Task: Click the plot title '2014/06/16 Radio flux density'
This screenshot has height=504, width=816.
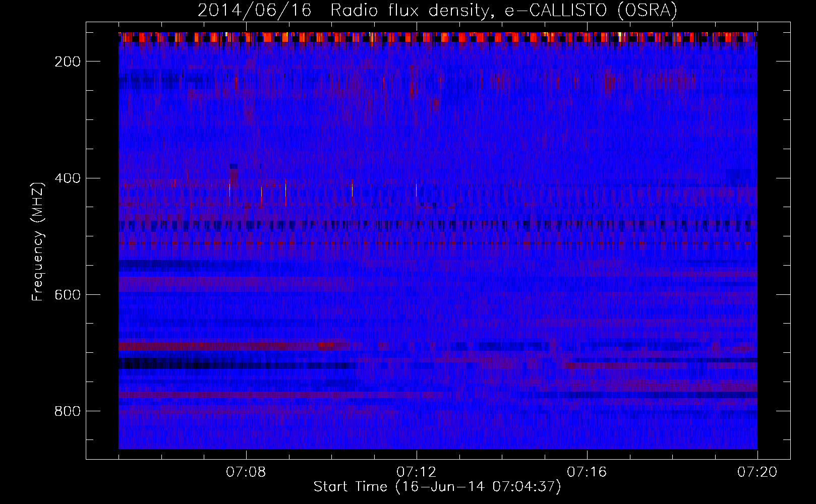Action: (437, 11)
